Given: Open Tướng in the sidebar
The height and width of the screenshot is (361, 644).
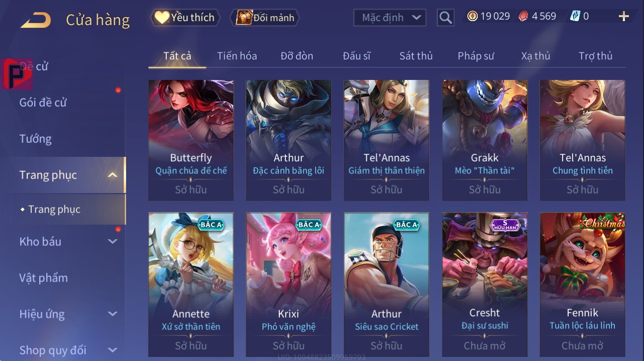Looking at the screenshot, I should [36, 139].
